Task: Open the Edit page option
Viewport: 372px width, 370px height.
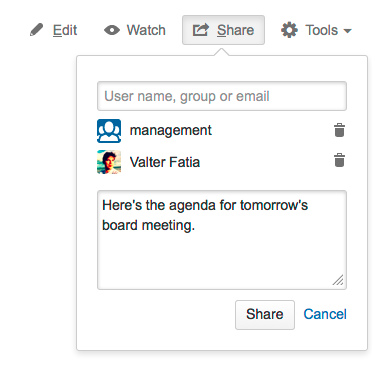Action: tap(65, 30)
